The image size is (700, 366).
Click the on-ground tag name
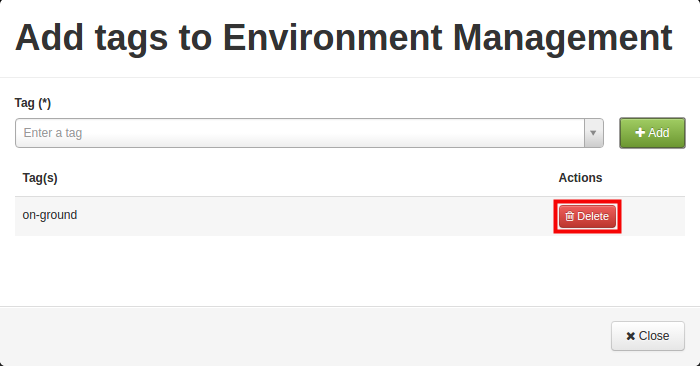[50, 215]
